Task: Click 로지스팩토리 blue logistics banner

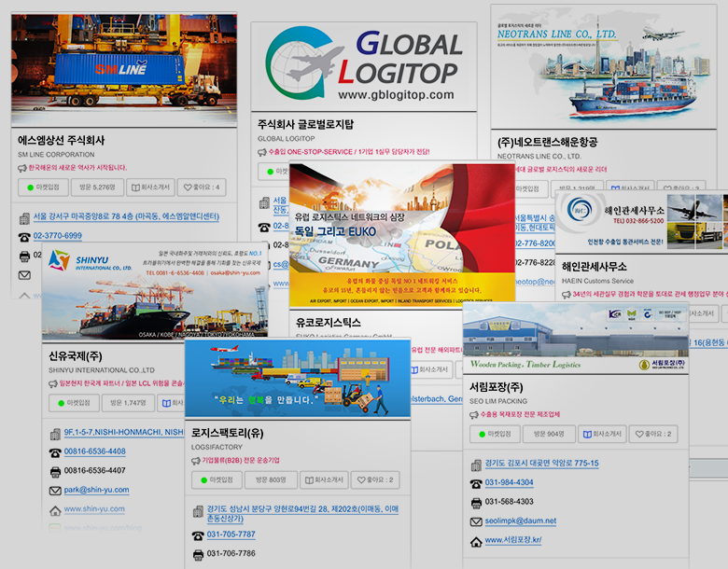Action: pos(298,379)
